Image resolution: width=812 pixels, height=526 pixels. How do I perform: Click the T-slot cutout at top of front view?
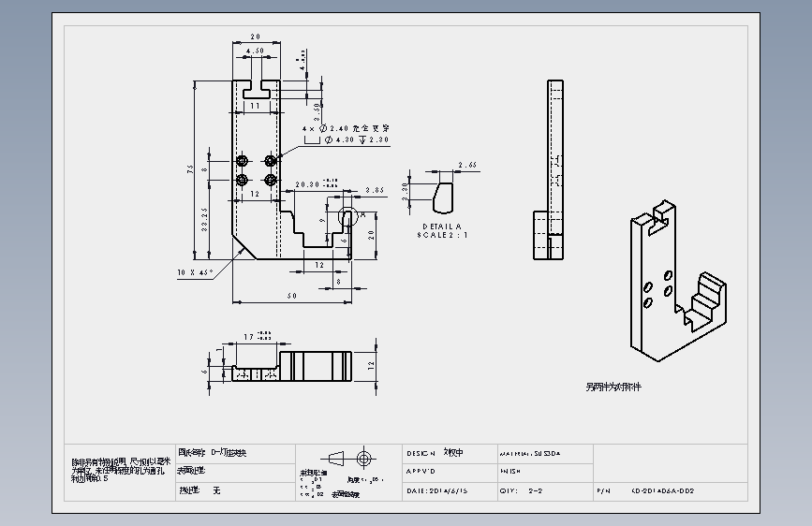[x=257, y=89]
